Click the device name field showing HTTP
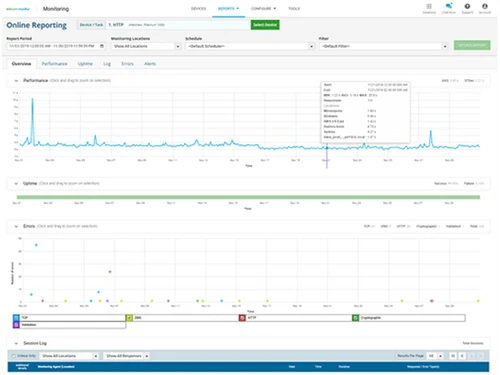The image size is (500, 375). 178,25
